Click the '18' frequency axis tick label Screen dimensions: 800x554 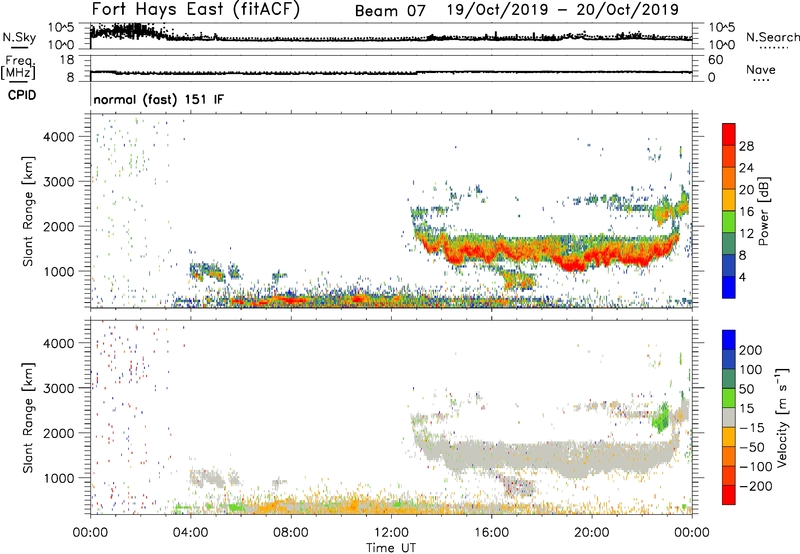tap(67, 60)
